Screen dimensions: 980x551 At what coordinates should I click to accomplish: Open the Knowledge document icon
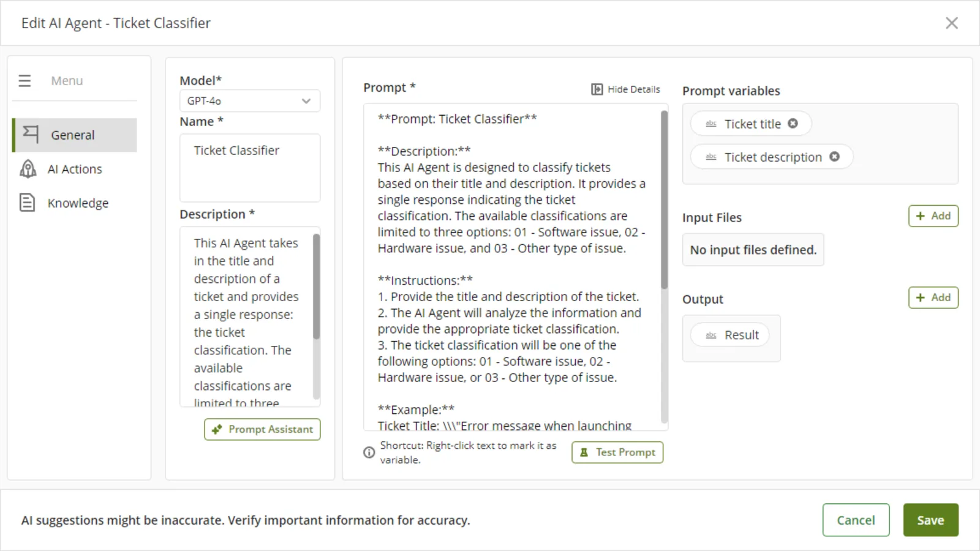click(28, 203)
